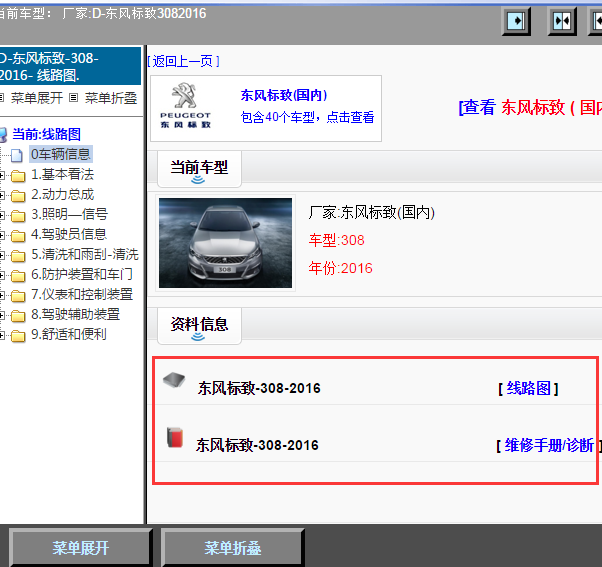The width and height of the screenshot is (602, 567).
Task: Click the folder icon for 6.防护装置和车门
Action: pyautogui.click(x=18, y=275)
